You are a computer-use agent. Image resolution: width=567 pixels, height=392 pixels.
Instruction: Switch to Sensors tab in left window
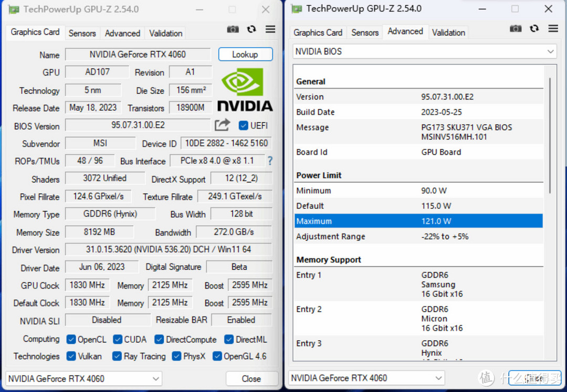click(x=82, y=33)
